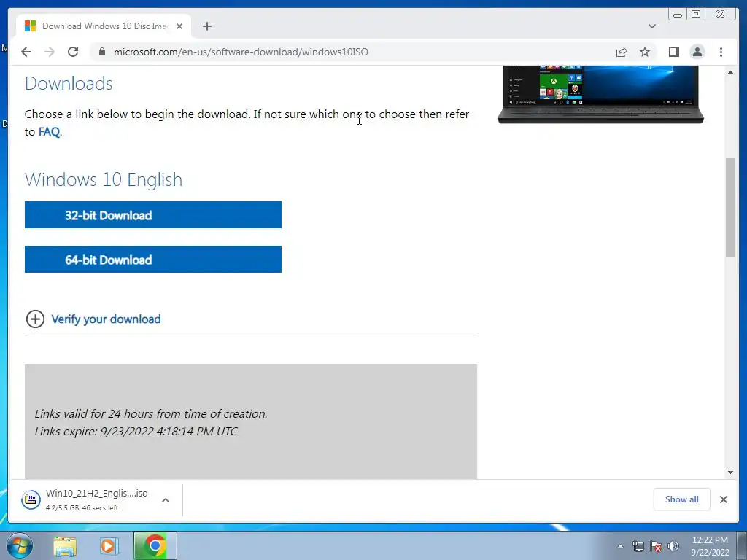Bookmark this page with the star
This screenshot has width=747, height=560.
coord(645,52)
